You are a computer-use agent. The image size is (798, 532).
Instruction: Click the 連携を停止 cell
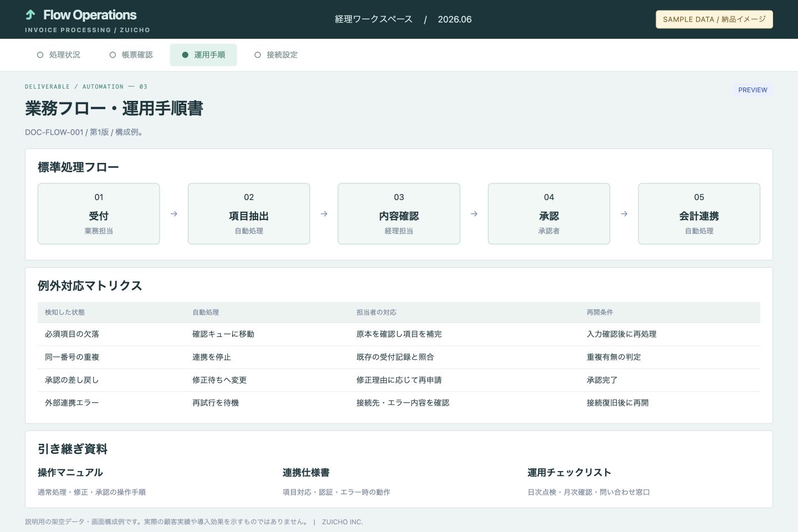(x=212, y=357)
